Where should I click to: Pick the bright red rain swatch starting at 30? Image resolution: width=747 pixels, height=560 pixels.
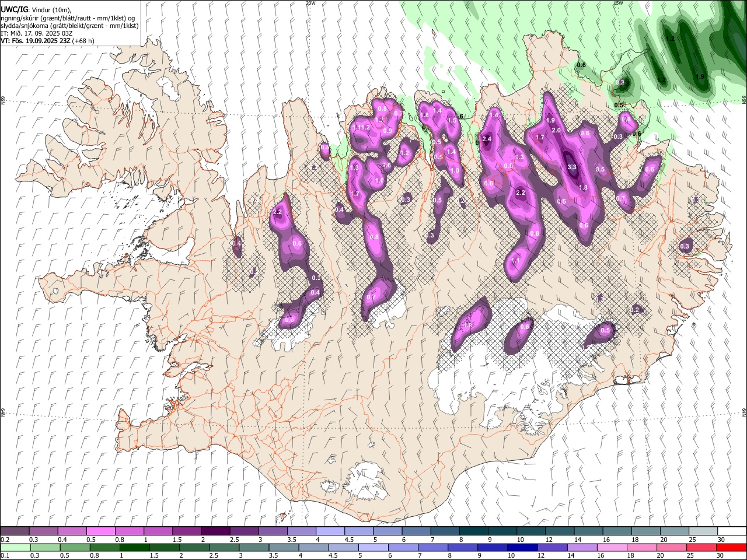[x=732, y=547]
